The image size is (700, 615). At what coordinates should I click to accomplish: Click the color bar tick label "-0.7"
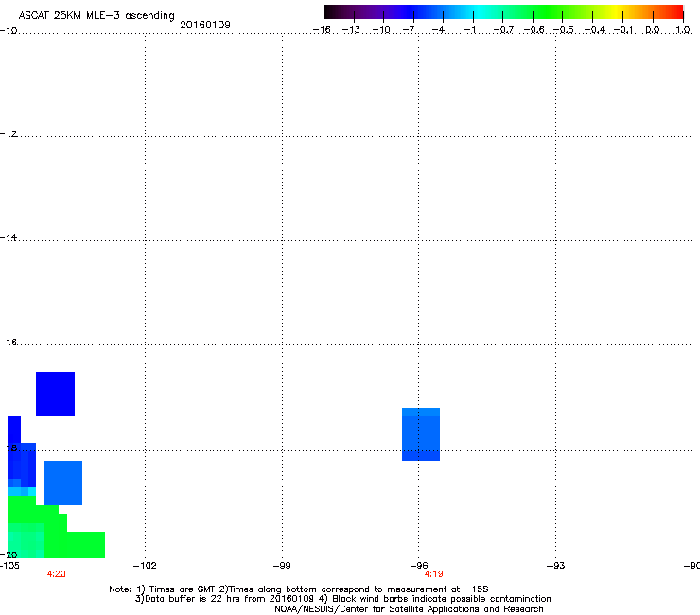pyautogui.click(x=503, y=30)
